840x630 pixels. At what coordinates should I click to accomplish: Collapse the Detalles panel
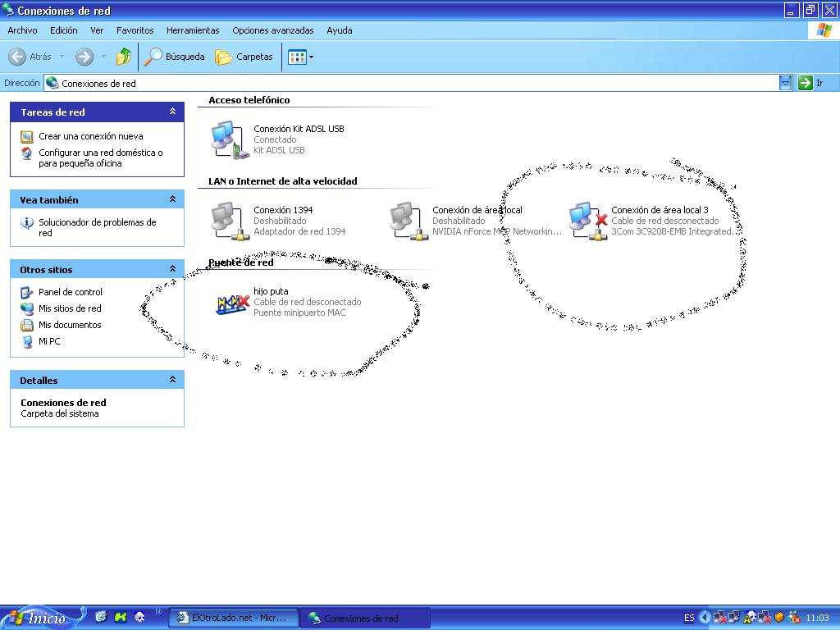pyautogui.click(x=172, y=379)
